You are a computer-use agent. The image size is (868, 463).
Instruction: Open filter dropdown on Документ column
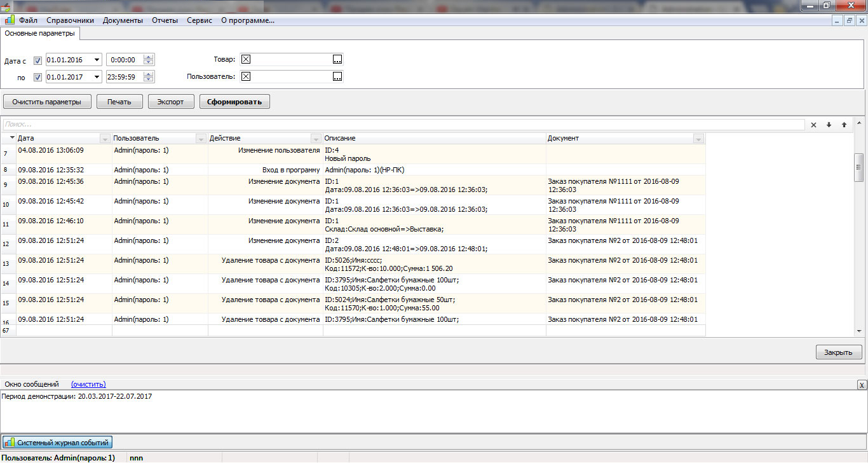coord(698,139)
